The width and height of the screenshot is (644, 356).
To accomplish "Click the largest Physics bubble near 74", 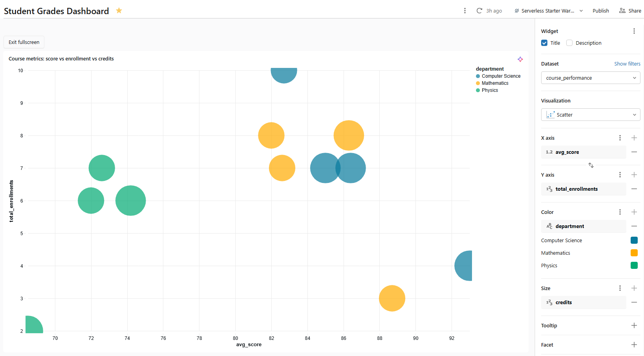I will click(131, 201).
